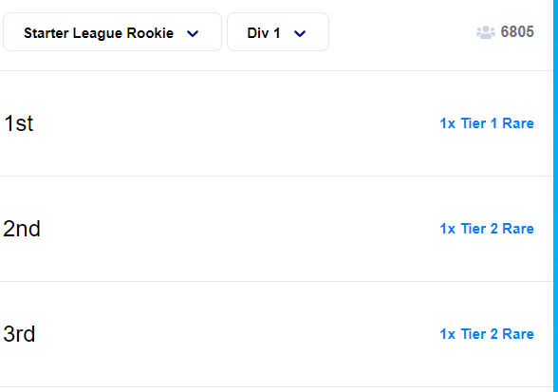Viewport: 558px width, 392px height.
Task: Open the 1x Tier 1 Rare reward link
Action: pos(487,123)
